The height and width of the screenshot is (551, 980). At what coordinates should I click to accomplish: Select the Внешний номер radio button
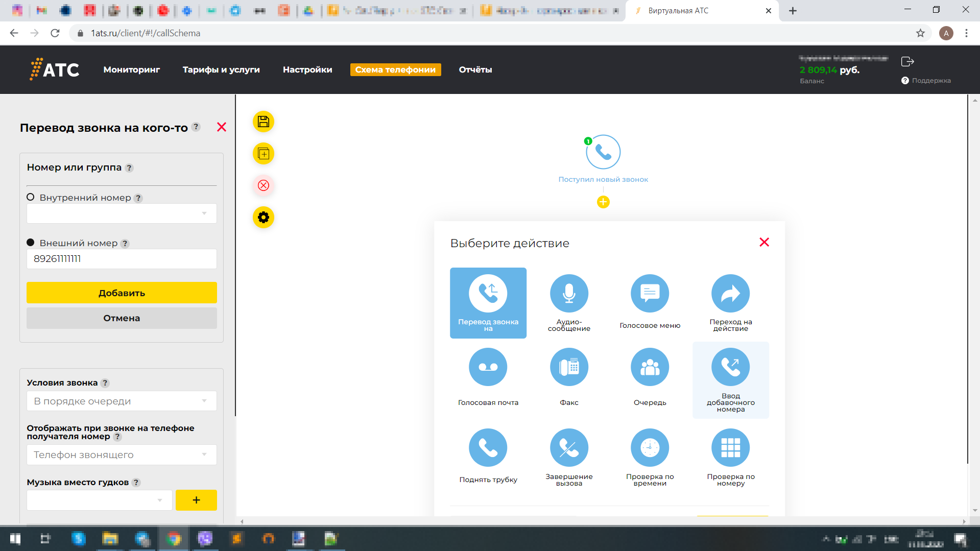click(31, 243)
